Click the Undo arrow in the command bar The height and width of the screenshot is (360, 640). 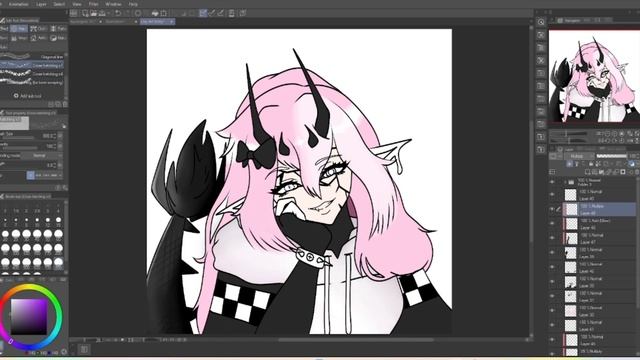[118, 13]
